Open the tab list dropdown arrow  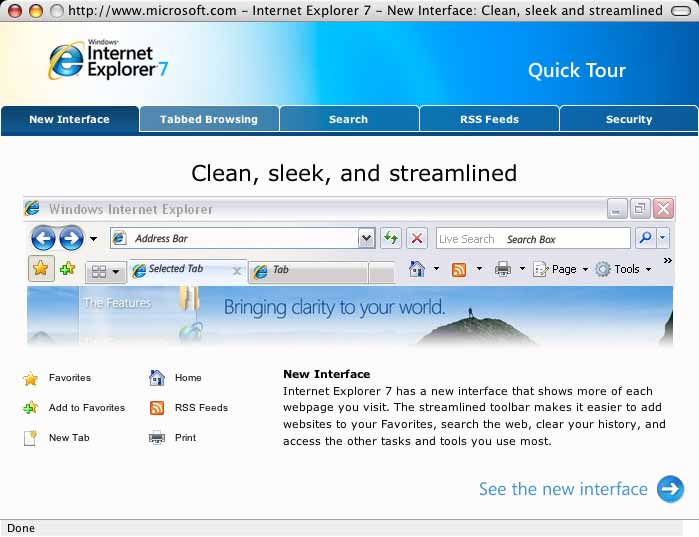pyautogui.click(x=116, y=272)
